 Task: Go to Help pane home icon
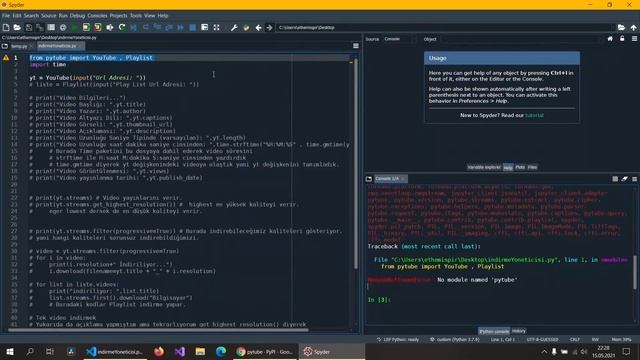pyautogui.click(x=610, y=39)
